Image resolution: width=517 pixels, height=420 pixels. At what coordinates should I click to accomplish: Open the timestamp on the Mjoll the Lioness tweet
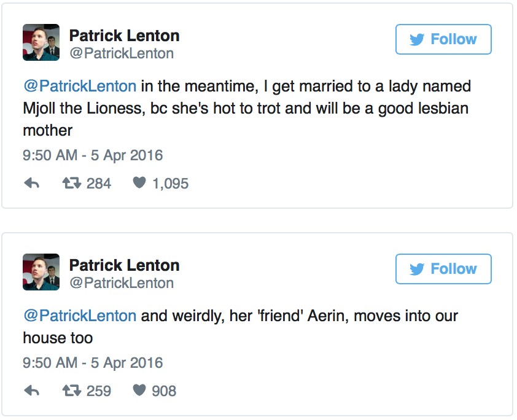(93, 155)
